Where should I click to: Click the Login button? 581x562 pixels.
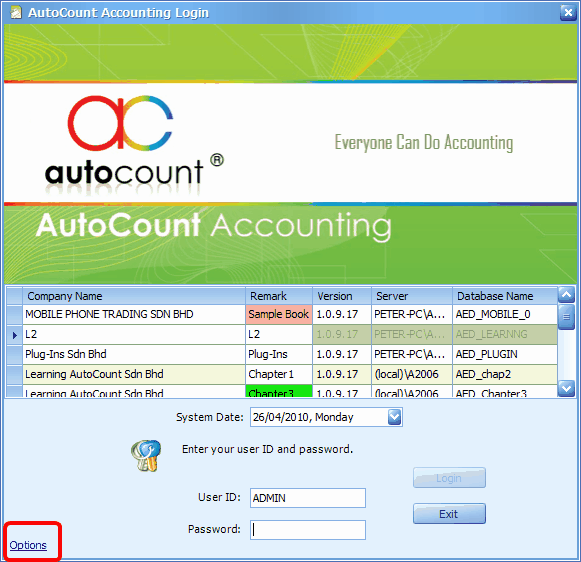tap(449, 478)
